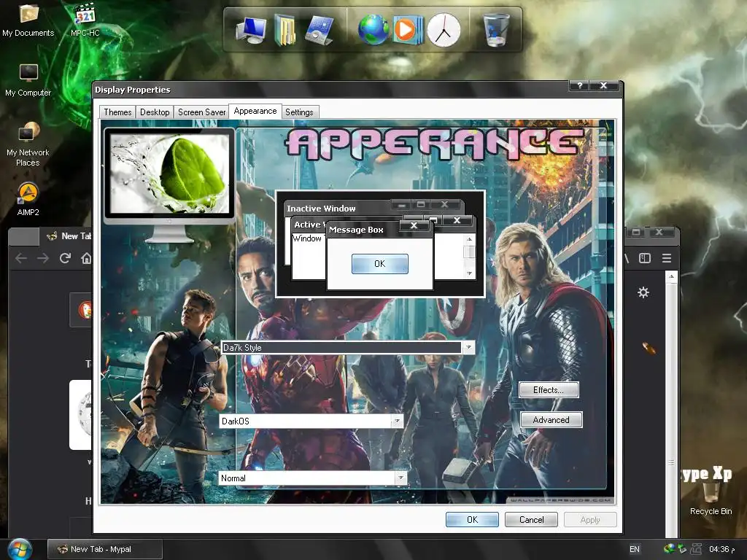Launch the AIMP2 desktop shortcut
The width and height of the screenshot is (747, 560).
[x=28, y=200]
